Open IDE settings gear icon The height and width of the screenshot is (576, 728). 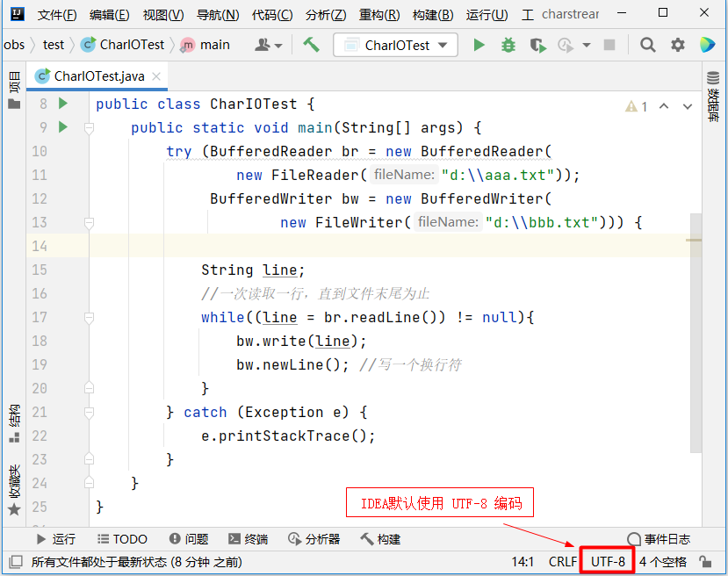[x=677, y=45]
